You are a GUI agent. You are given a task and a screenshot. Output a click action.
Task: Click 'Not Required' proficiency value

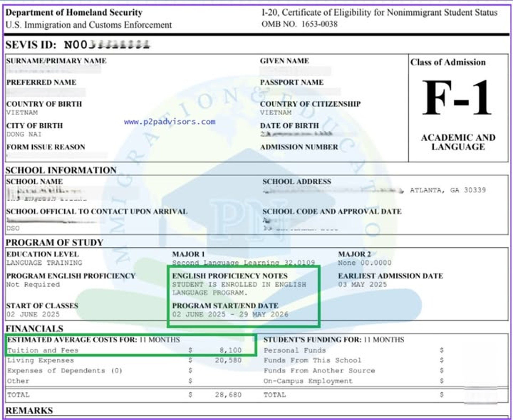click(33, 285)
